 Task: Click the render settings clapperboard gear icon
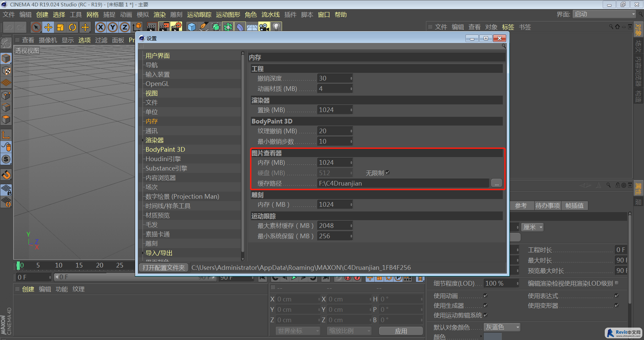click(176, 27)
